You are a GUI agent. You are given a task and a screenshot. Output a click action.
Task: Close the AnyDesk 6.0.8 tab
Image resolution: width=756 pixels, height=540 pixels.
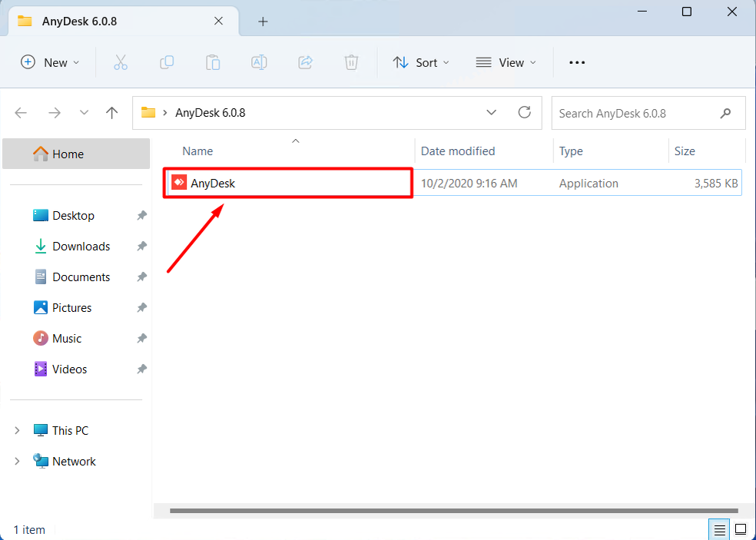[x=218, y=22]
